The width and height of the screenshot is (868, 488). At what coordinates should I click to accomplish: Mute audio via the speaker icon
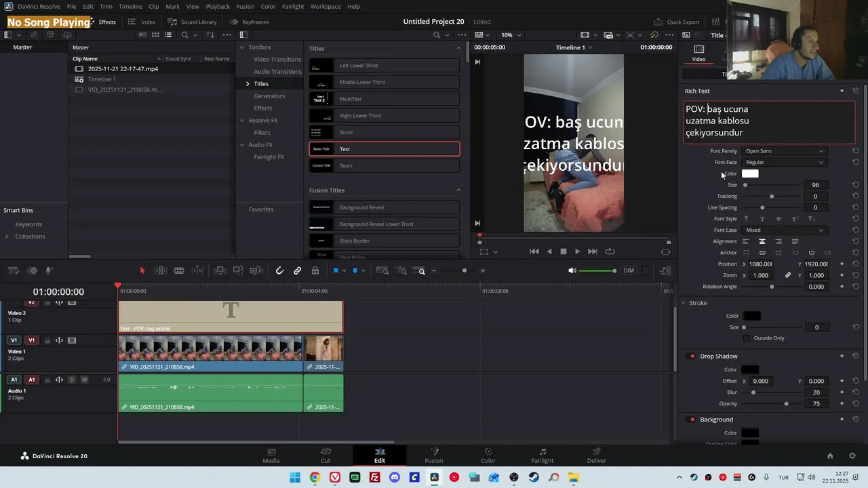tap(572, 270)
